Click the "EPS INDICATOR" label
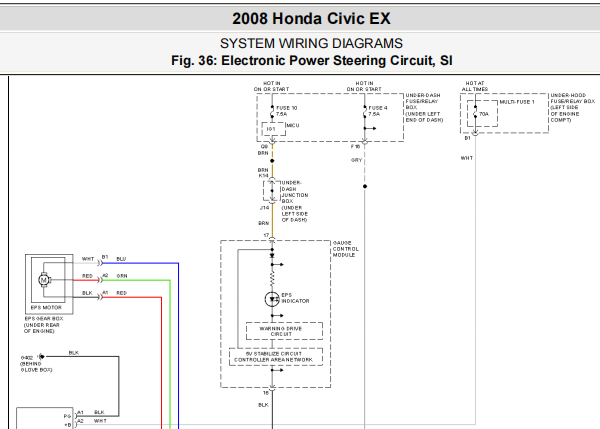Screen dimensions: 600x429 [295, 298]
